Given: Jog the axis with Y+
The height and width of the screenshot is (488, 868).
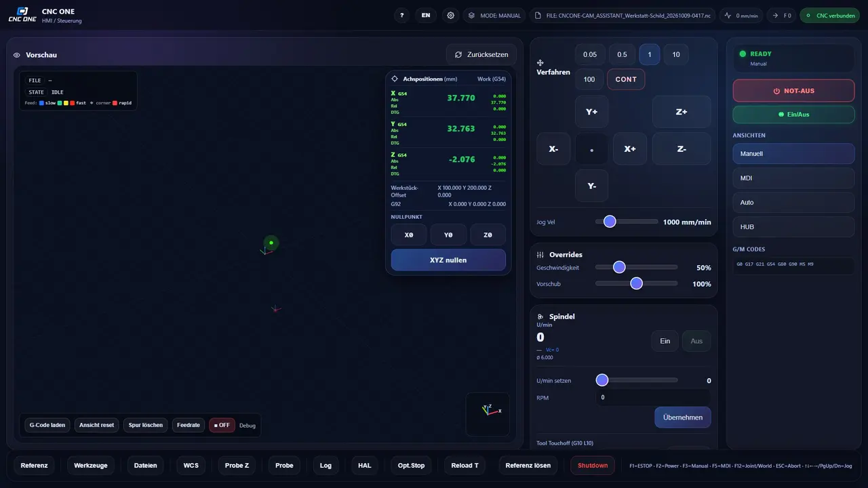Looking at the screenshot, I should tap(591, 112).
